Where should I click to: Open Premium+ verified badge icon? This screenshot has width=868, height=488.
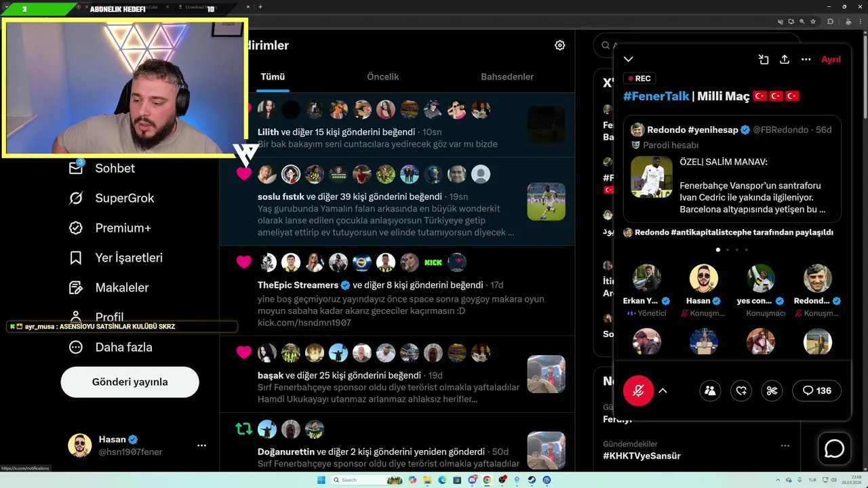pyautogui.click(x=76, y=228)
